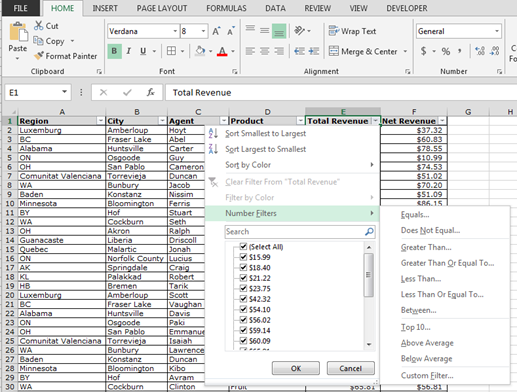This screenshot has width=517, height=392.
Task: Switch to the DATA tab
Action: click(275, 8)
